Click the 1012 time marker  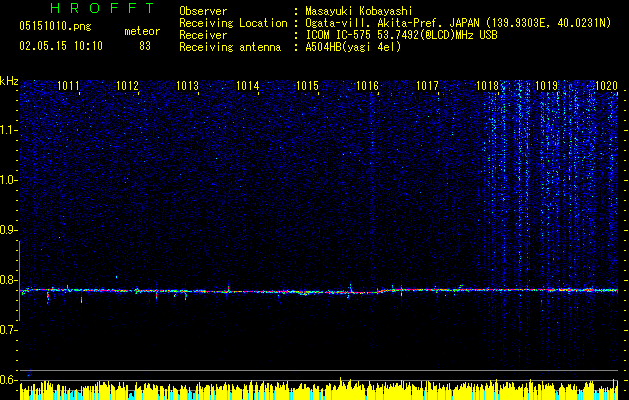(128, 85)
